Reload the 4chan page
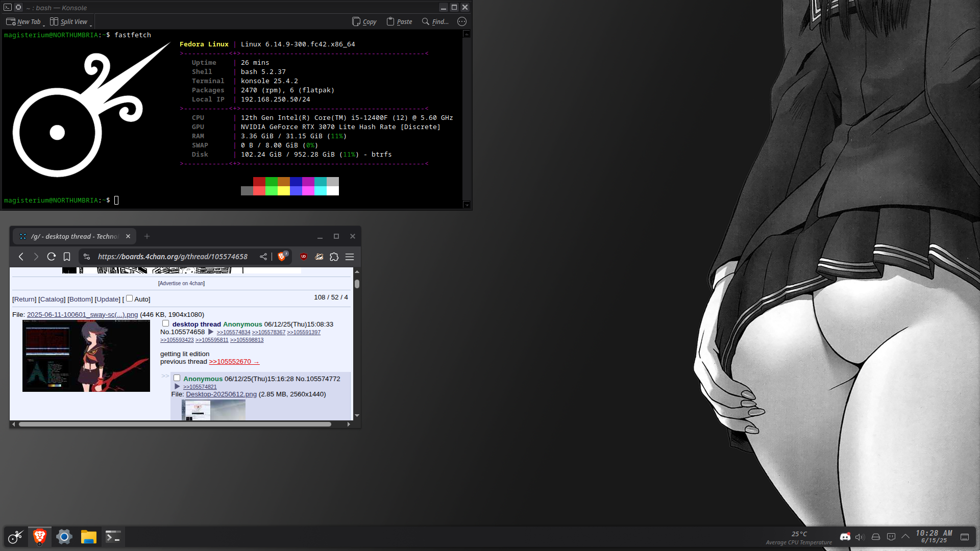Viewport: 980px width, 551px height. (51, 257)
